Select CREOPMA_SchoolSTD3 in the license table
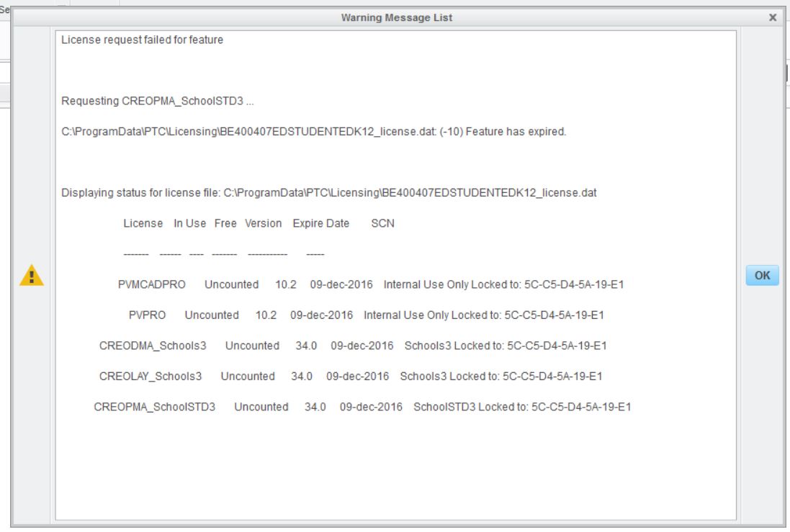Viewport: 790px width, 532px height. pos(154,407)
